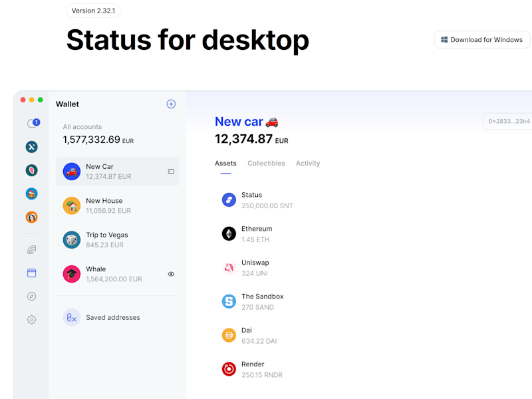532x399 pixels.
Task: Open the rainbow-shaped icon in the sidebar
Action: [x=31, y=250]
